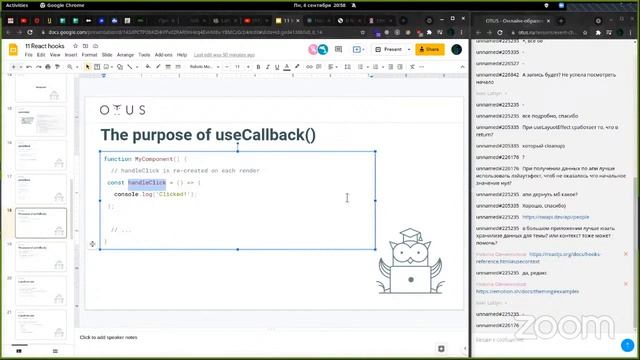Insert an image with the image icon
Image resolution: width=640 pixels, height=360 pixels.
(107, 67)
